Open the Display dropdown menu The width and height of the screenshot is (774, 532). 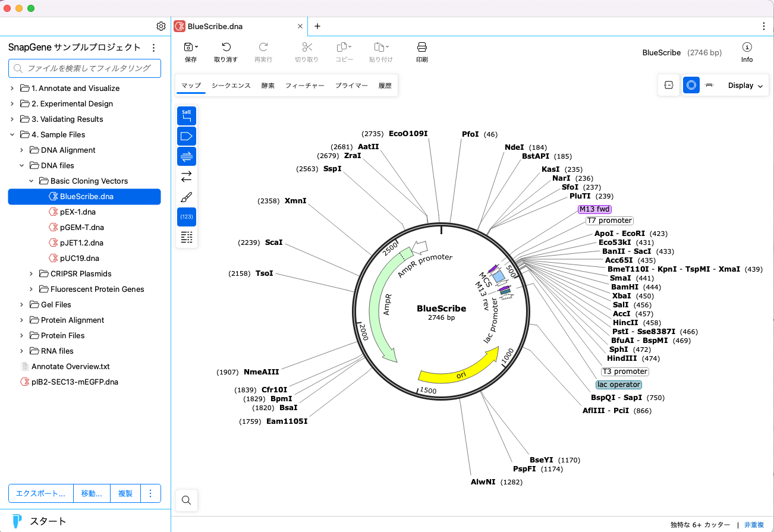745,86
